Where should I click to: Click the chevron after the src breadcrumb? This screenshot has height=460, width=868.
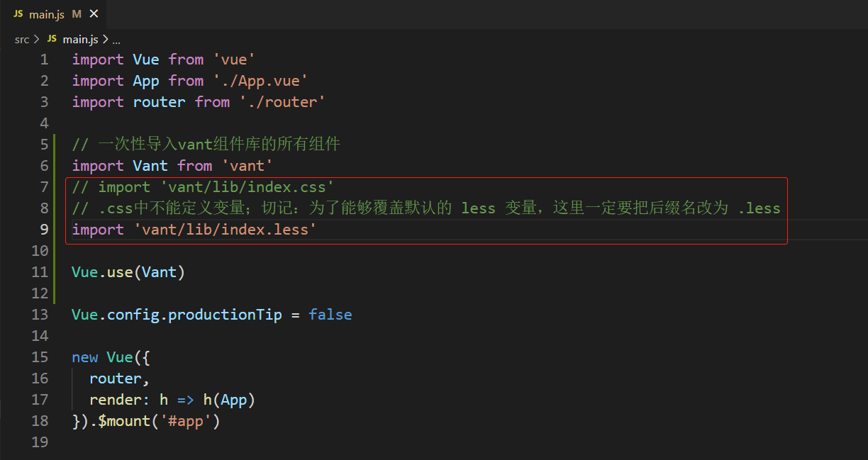point(36,39)
